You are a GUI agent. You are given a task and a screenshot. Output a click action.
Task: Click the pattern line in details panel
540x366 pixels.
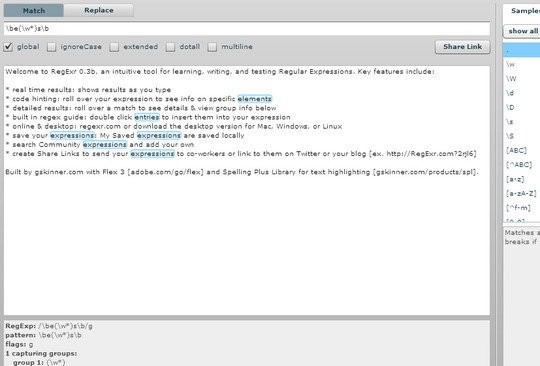coord(43,335)
